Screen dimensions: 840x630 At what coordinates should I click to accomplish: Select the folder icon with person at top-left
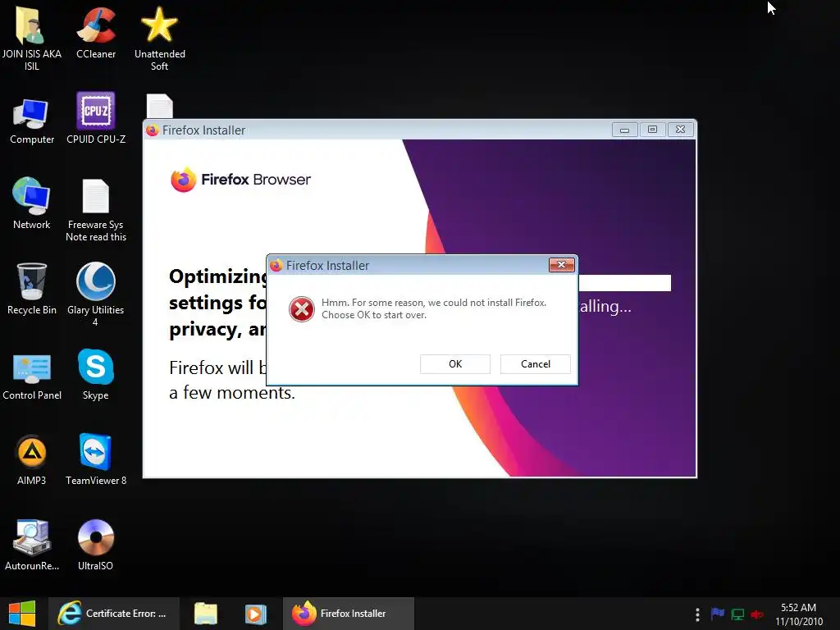pos(32,39)
